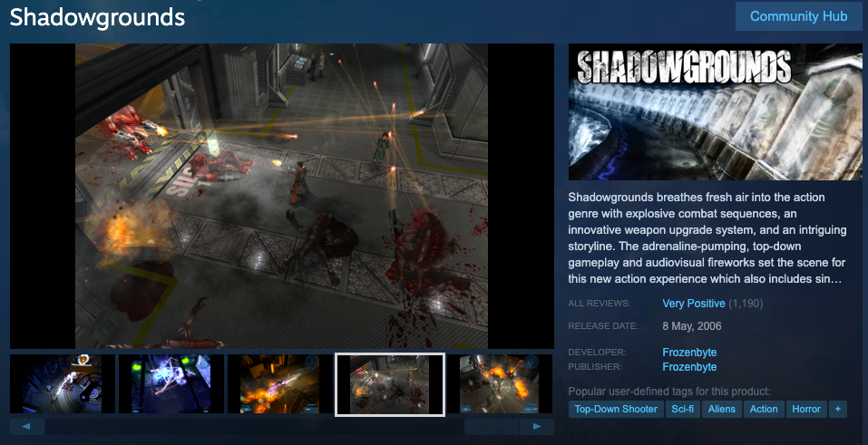The image size is (868, 445).
Task: Select the first screenshot thumbnail with blue circular room
Action: pyautogui.click(x=63, y=384)
